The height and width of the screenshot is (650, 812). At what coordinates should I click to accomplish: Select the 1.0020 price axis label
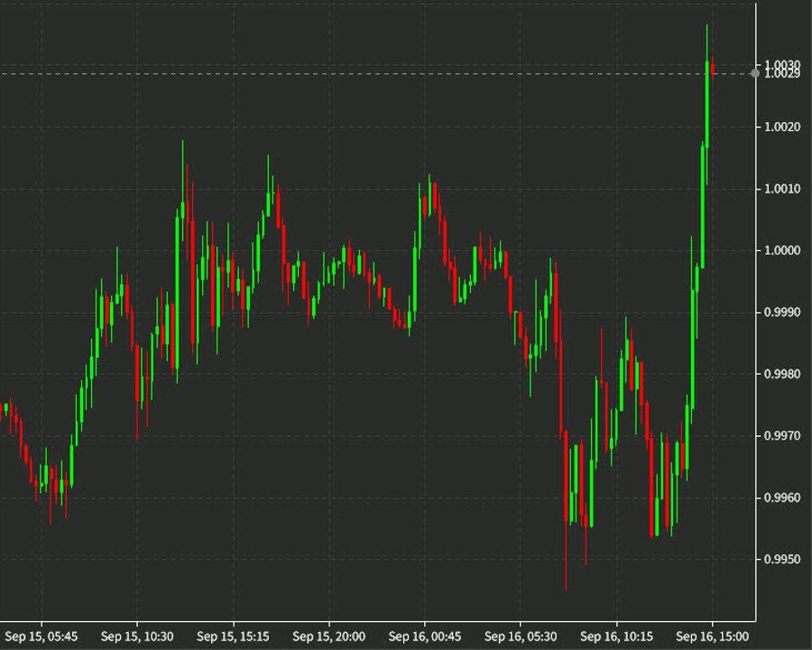782,127
